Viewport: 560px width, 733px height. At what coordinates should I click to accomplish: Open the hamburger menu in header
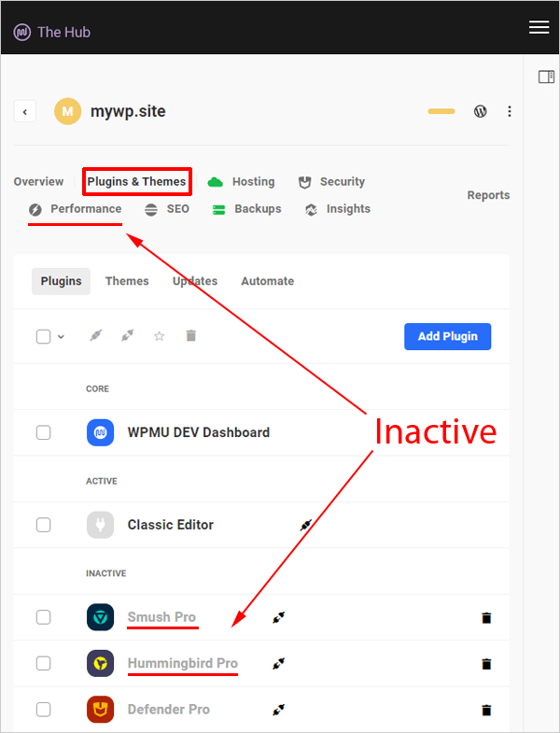[x=539, y=28]
